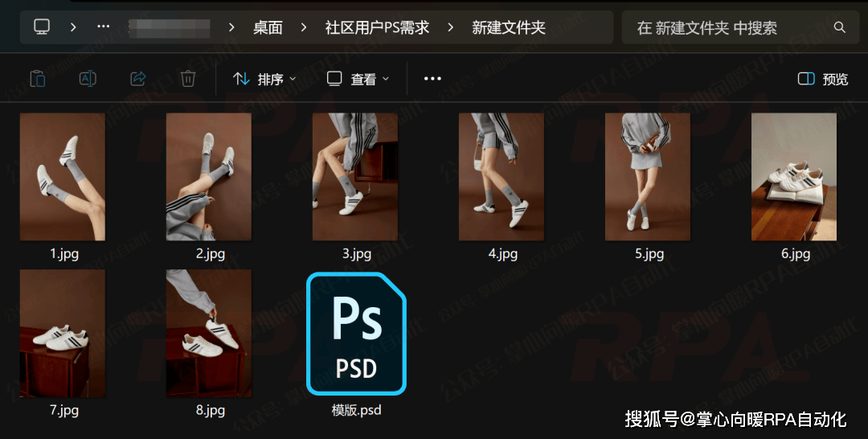Expand the 查看 view dropdown
This screenshot has width=868, height=439.
358,79
